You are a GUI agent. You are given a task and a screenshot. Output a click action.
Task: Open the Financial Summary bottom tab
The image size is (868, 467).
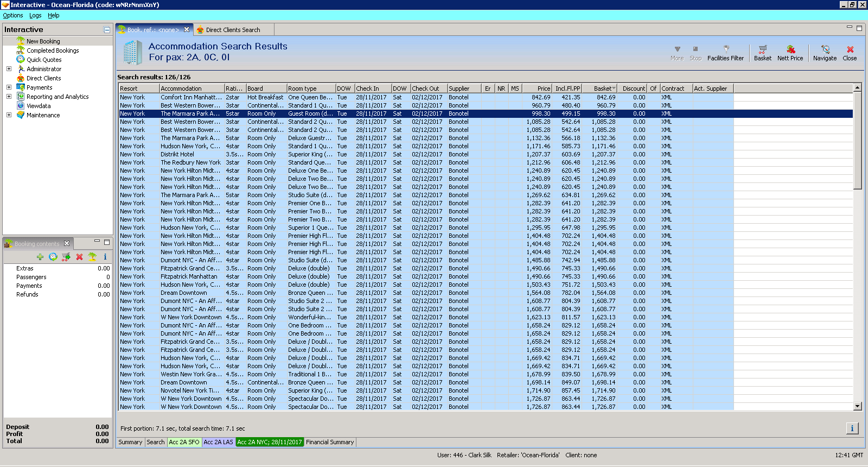329,442
